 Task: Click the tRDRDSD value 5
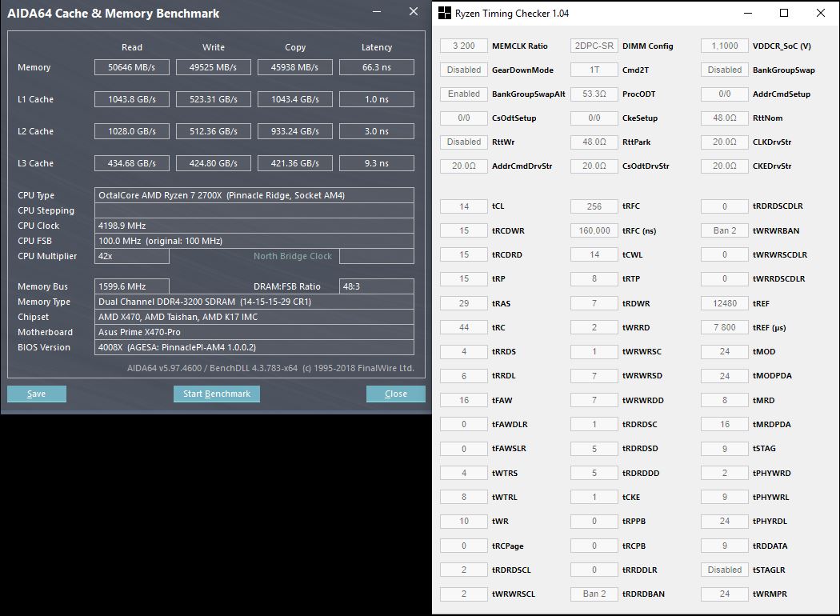(x=594, y=448)
